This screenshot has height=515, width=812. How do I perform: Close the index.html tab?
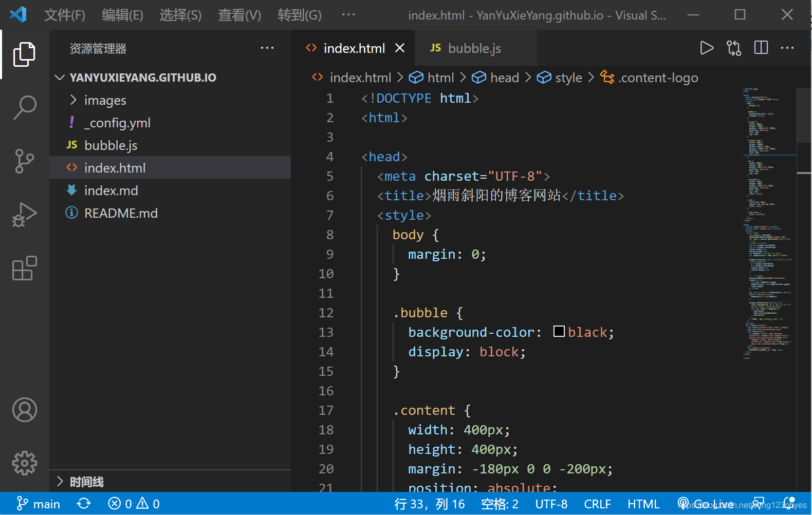point(400,48)
